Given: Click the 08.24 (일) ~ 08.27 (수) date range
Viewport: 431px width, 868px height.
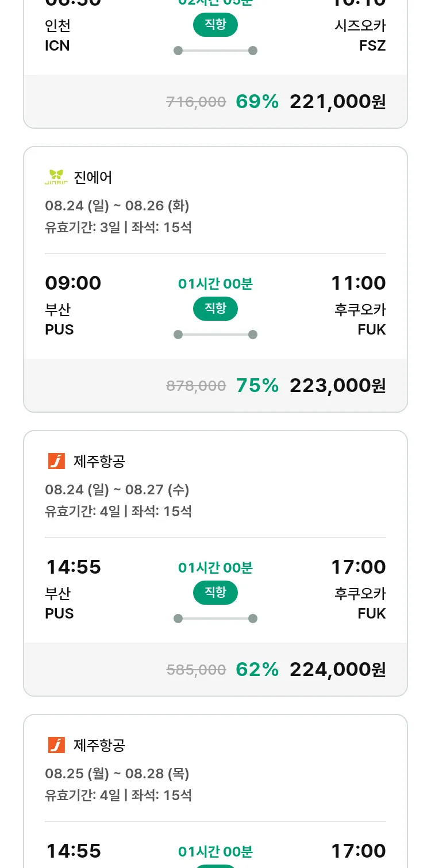Looking at the screenshot, I should pos(117,490).
